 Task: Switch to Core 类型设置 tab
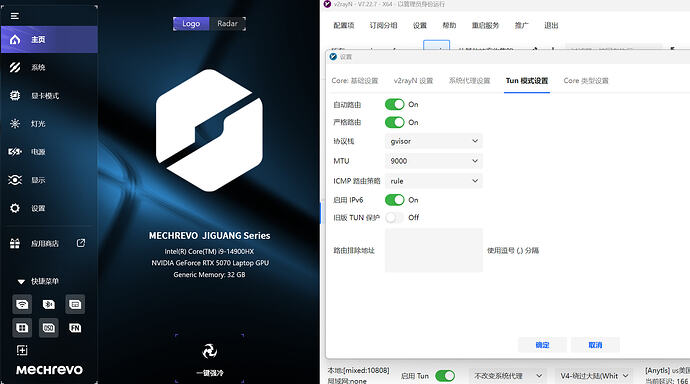pyautogui.click(x=586, y=81)
